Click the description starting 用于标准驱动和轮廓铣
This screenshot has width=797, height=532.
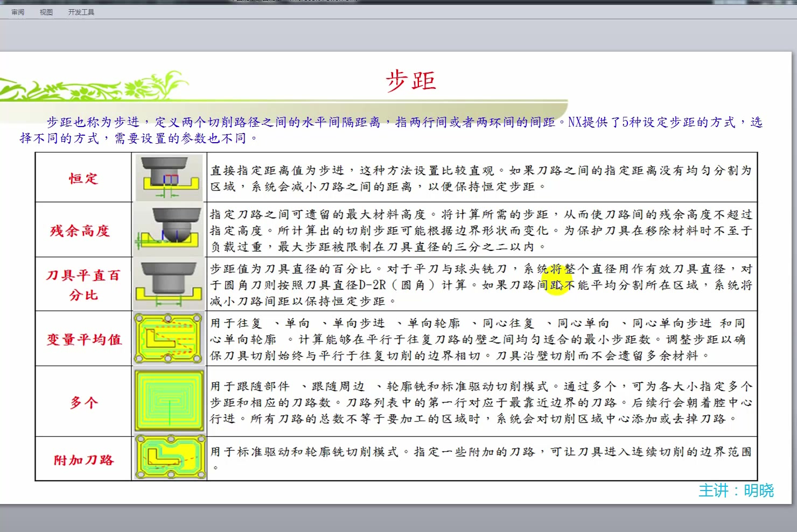pyautogui.click(x=481, y=459)
